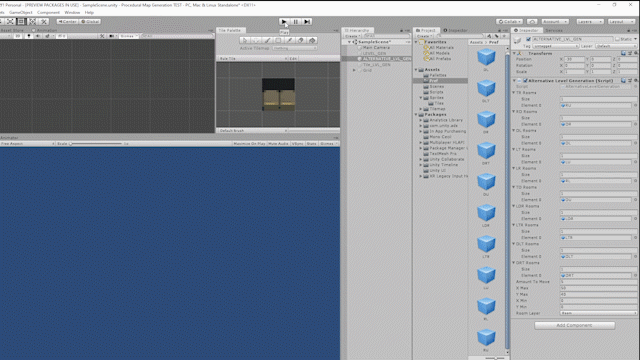Adjust the Game view Scale slider

tap(96, 144)
